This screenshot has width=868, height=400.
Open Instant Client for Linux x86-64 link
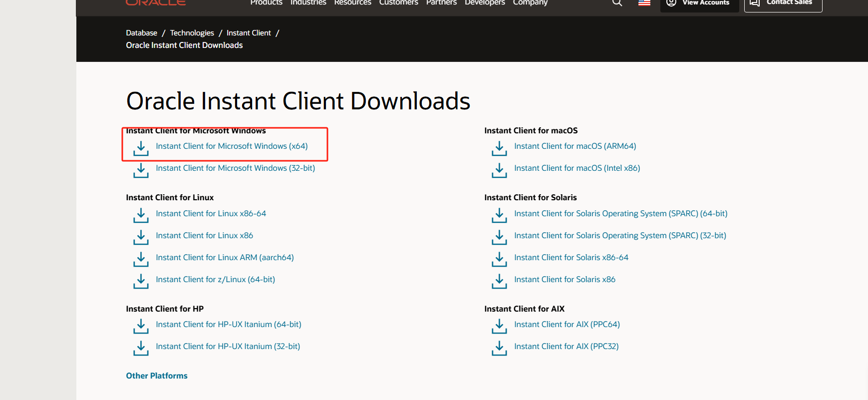[x=211, y=214]
